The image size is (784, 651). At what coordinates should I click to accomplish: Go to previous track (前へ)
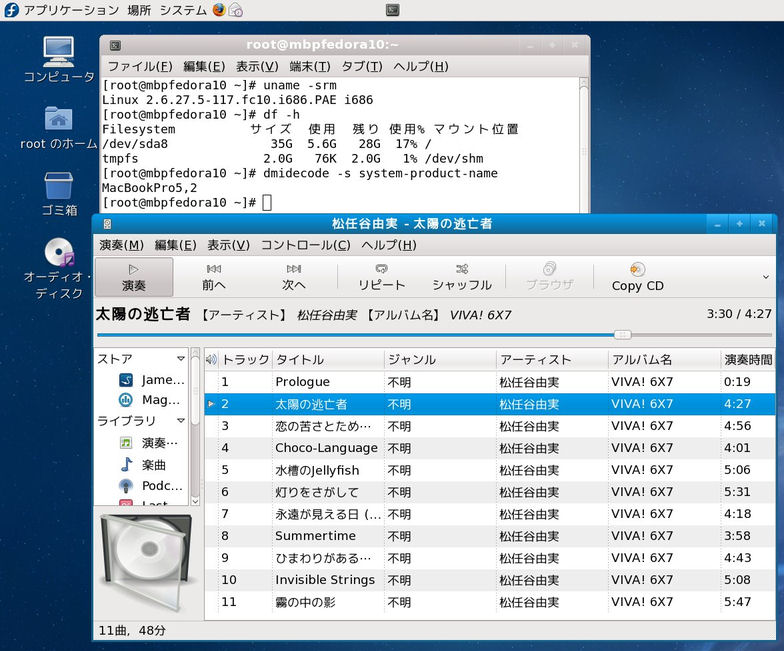point(214,277)
